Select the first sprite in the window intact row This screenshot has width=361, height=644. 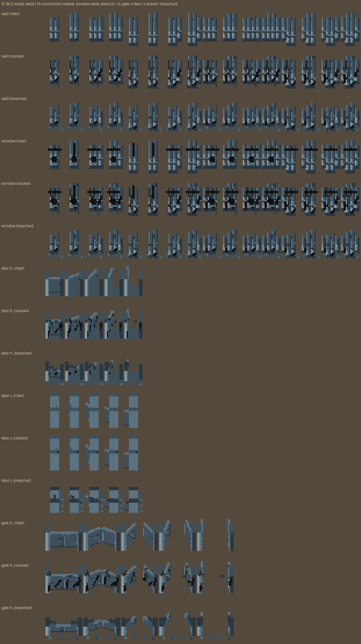[55, 157]
